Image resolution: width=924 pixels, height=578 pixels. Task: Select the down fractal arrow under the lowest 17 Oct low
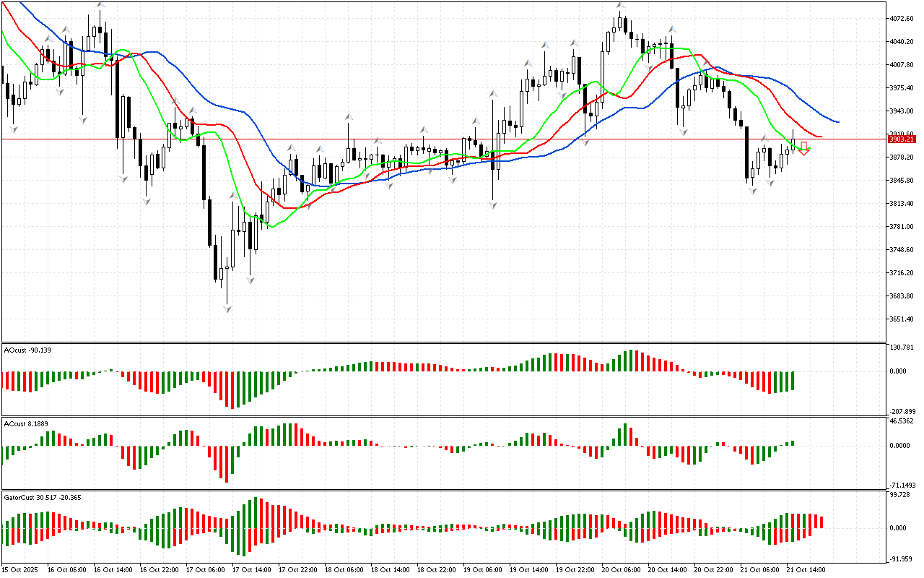point(227,309)
